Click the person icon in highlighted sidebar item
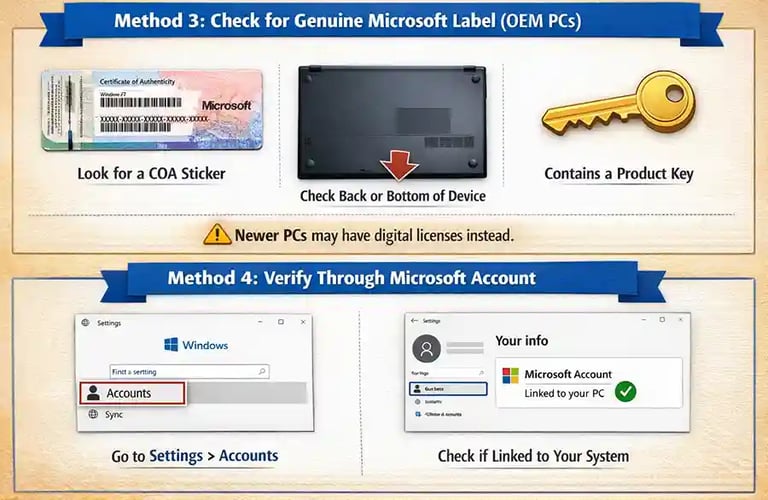Screen dimensions: 768x500 (x=417, y=389)
